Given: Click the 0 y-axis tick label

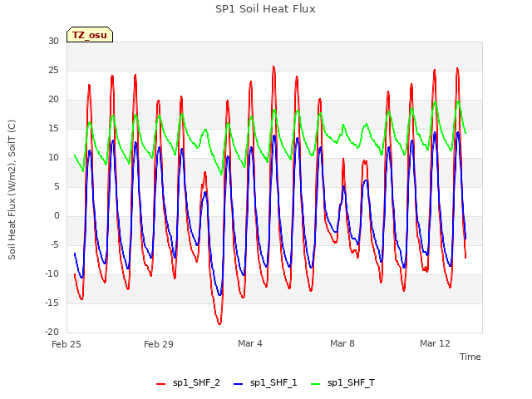Looking at the screenshot, I should [57, 216].
